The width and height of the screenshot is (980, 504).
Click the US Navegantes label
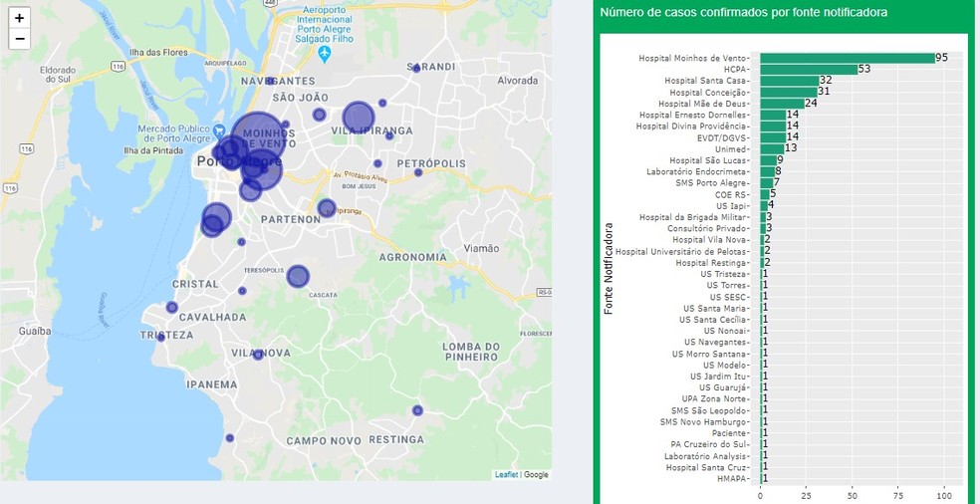715,342
